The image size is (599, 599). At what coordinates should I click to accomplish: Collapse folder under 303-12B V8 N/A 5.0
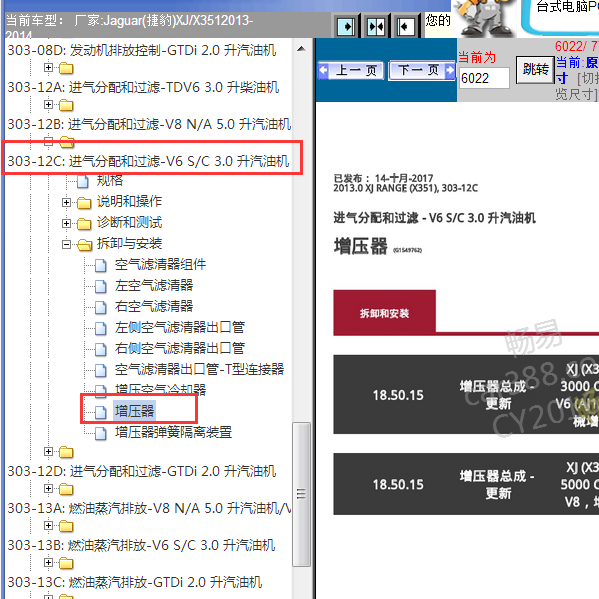tap(48, 141)
